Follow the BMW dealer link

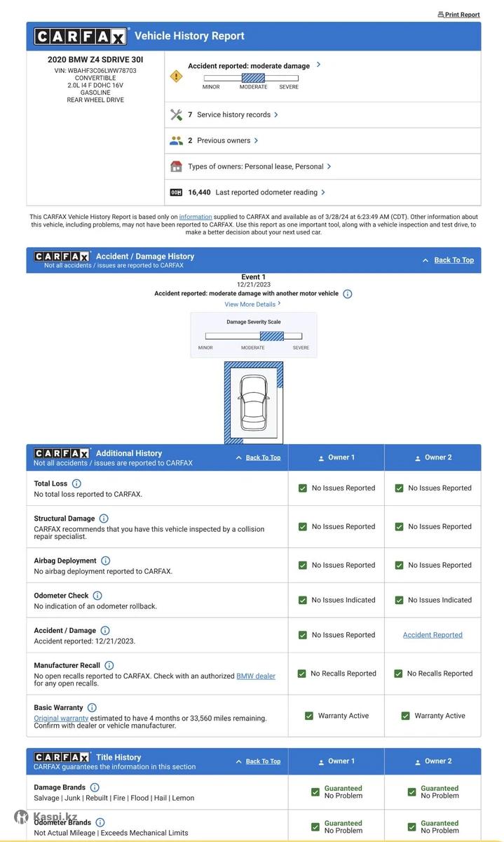pos(256,676)
